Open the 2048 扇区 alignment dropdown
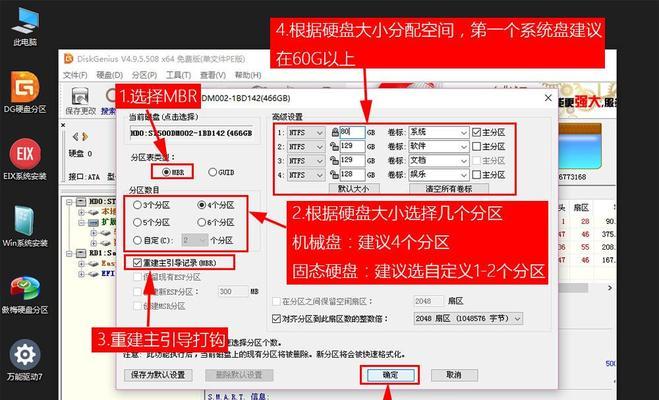 tap(469, 318)
